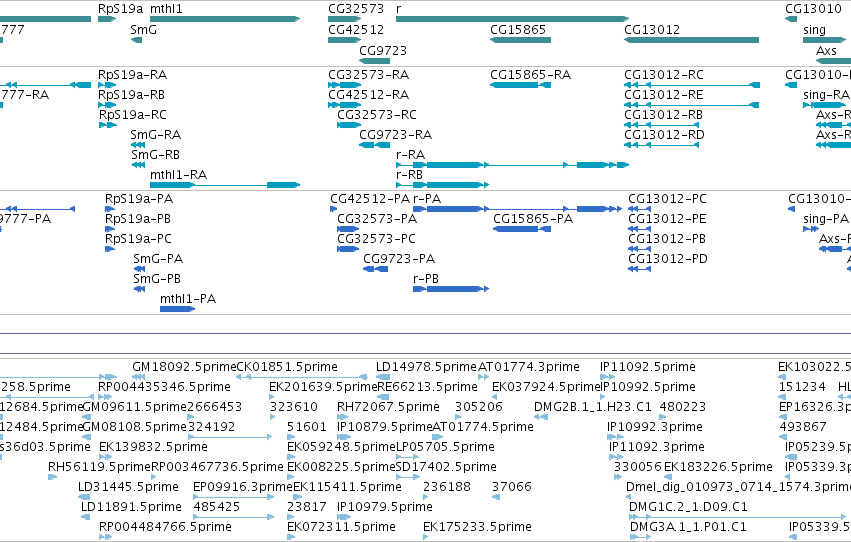Click the SmG-PB protein feature
851x542 pixels.
[139, 289]
